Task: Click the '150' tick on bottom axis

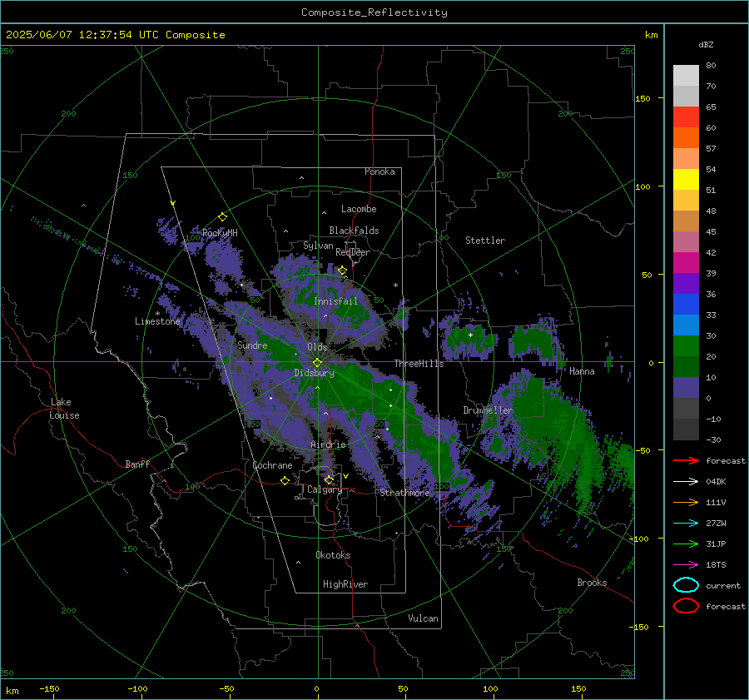Action: point(578,688)
